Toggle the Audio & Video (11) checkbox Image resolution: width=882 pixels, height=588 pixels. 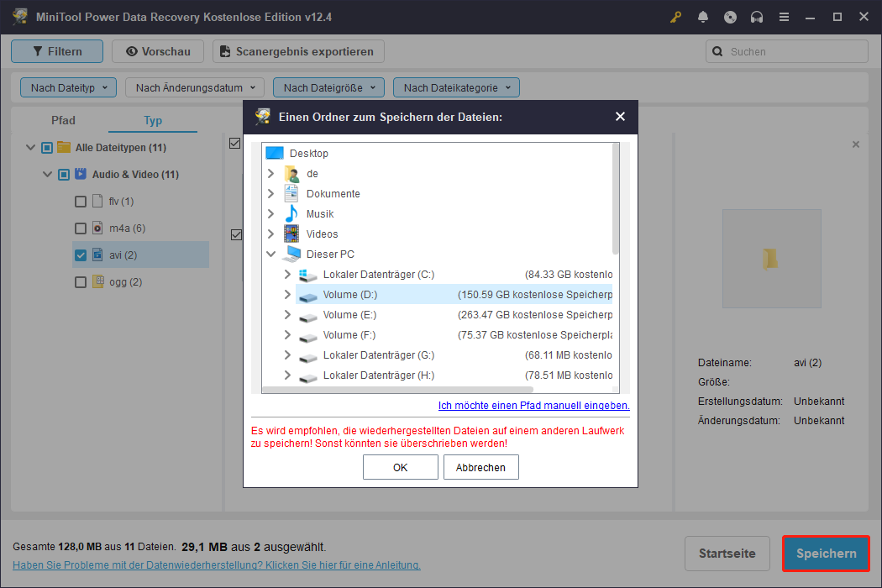coord(64,175)
